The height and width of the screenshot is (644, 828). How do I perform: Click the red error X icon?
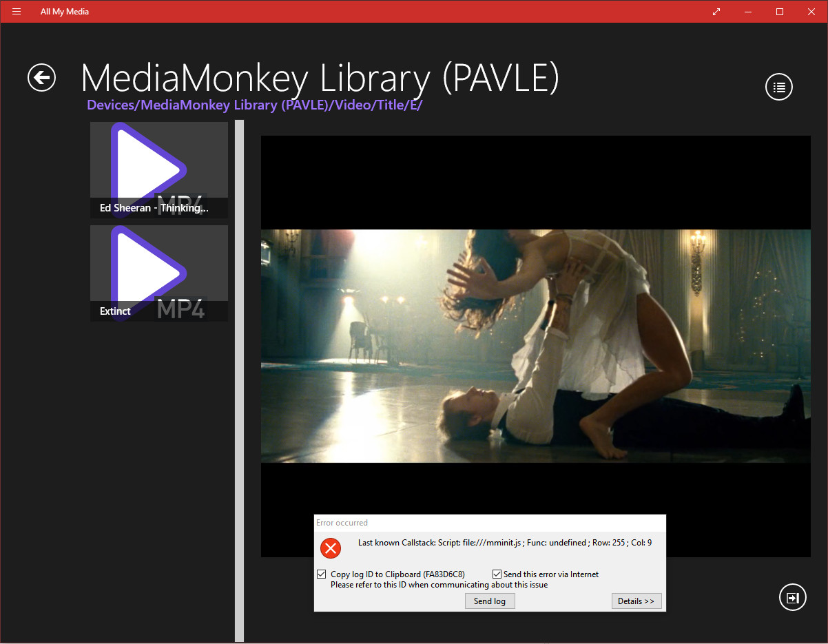tap(331, 548)
